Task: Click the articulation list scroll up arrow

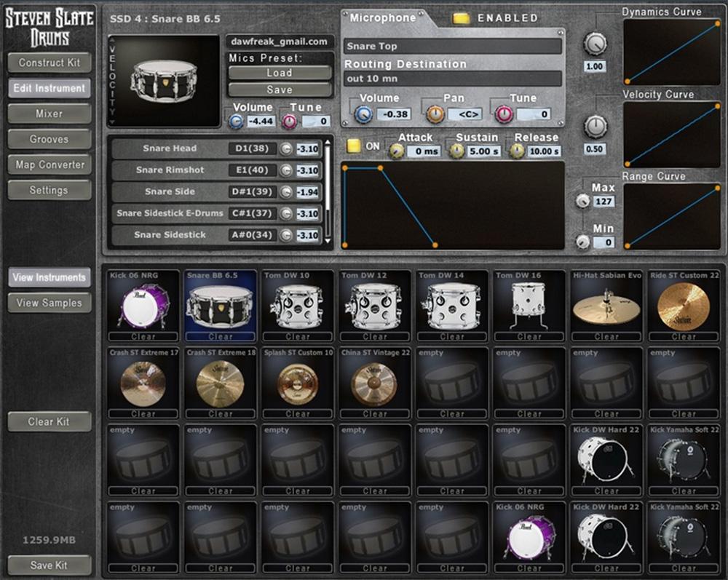Action: [328, 142]
